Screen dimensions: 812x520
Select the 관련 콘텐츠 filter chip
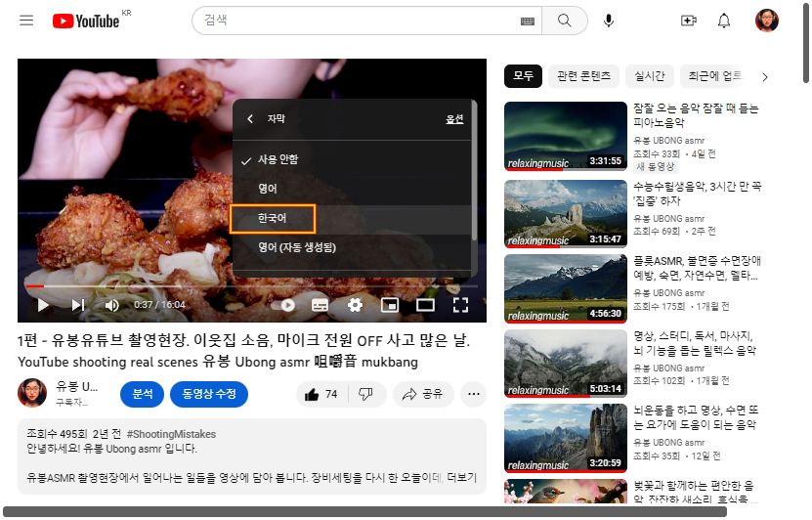[583, 76]
